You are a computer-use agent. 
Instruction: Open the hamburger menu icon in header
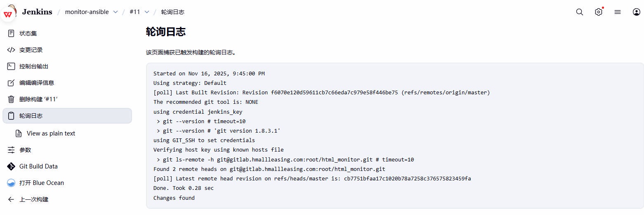(618, 12)
